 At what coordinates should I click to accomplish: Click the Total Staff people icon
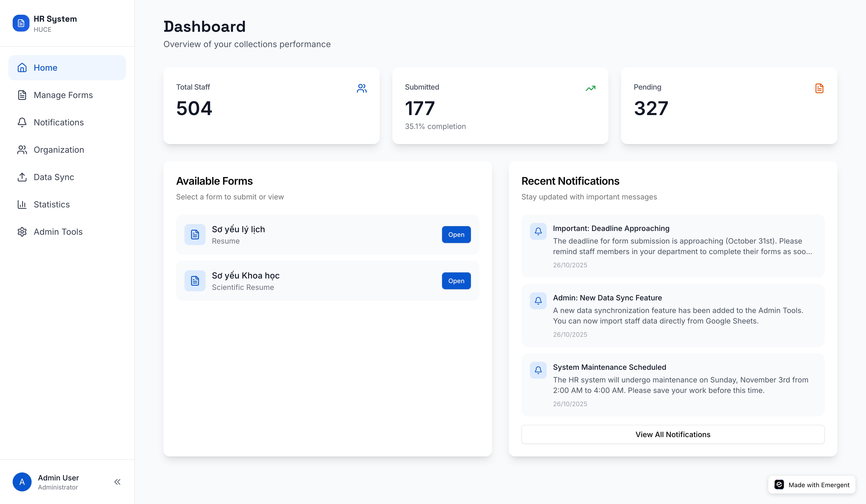[362, 88]
